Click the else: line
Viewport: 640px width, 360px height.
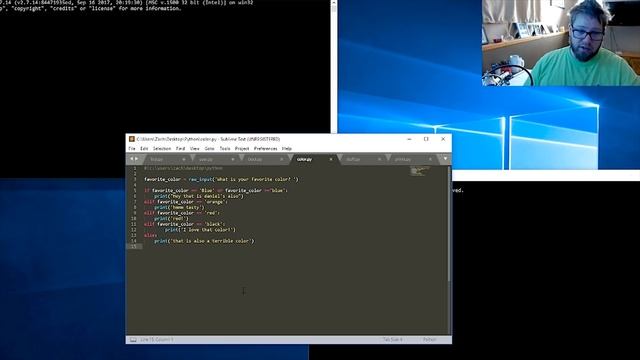pos(151,236)
